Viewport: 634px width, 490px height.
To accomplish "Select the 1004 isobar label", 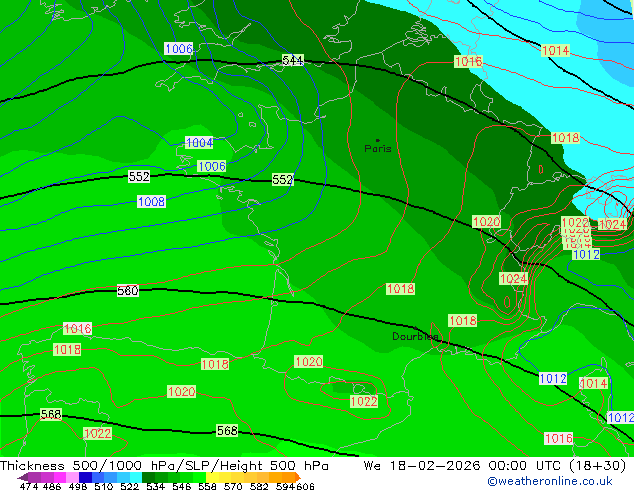I will pyautogui.click(x=199, y=142).
